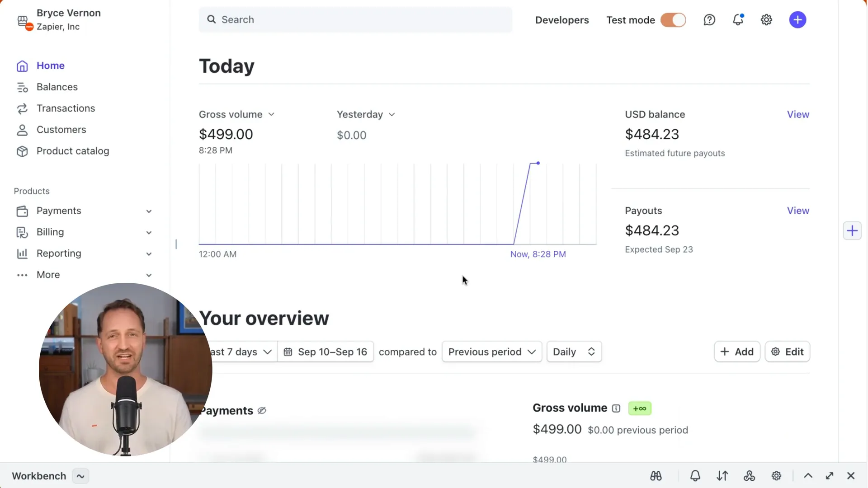Select the Payments menu item

[58, 210]
